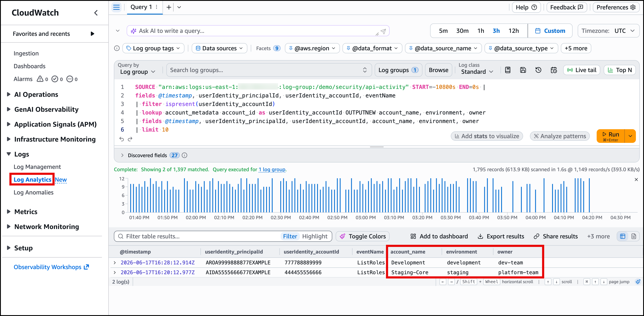
Task: Open the @aws.region facet dropdown
Action: tap(312, 48)
